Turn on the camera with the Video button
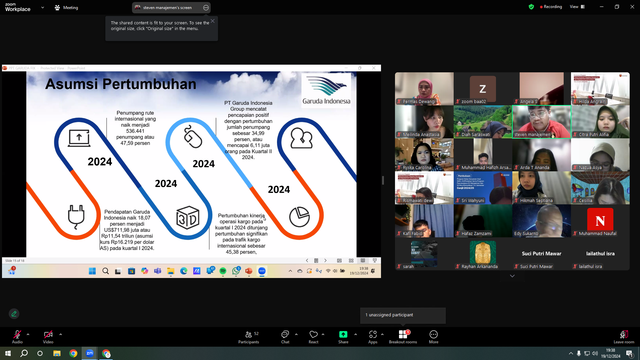 (x=48, y=337)
